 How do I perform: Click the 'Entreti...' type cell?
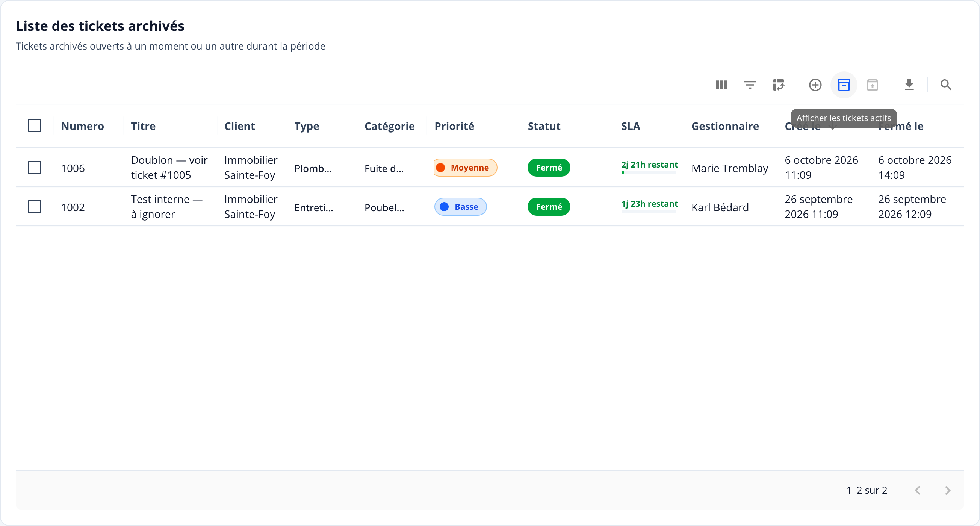tap(313, 208)
